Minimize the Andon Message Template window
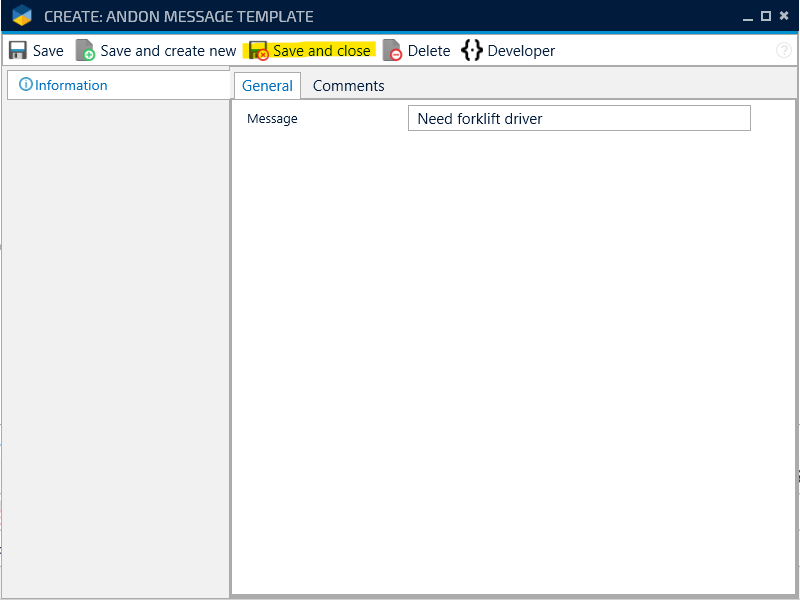 [748, 17]
